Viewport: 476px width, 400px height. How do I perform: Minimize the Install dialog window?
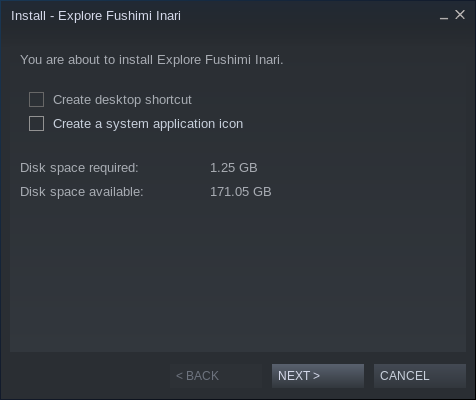point(444,16)
